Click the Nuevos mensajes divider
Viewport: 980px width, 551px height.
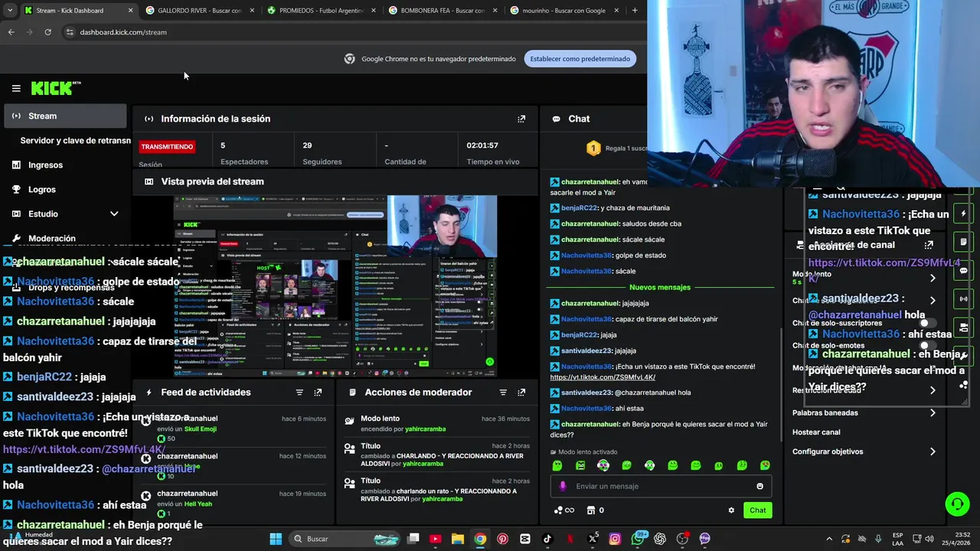(660, 288)
